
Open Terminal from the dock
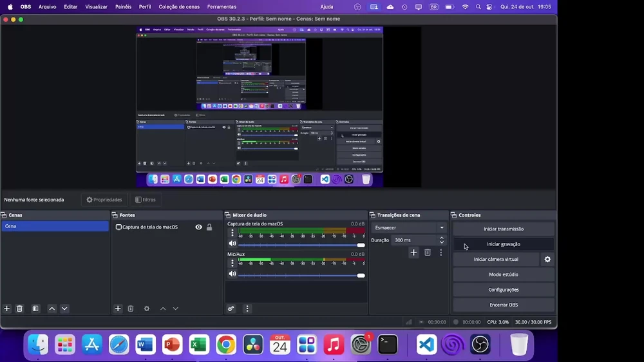click(x=388, y=345)
